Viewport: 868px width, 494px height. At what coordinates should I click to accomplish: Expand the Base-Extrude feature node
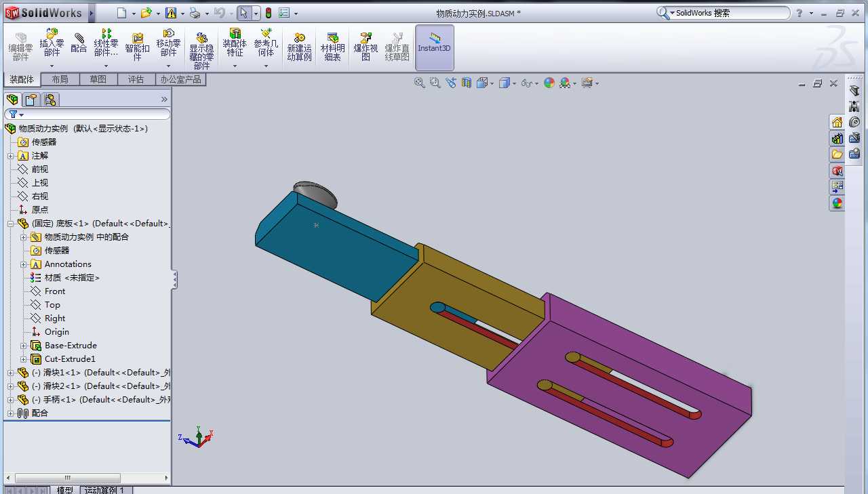click(x=24, y=346)
